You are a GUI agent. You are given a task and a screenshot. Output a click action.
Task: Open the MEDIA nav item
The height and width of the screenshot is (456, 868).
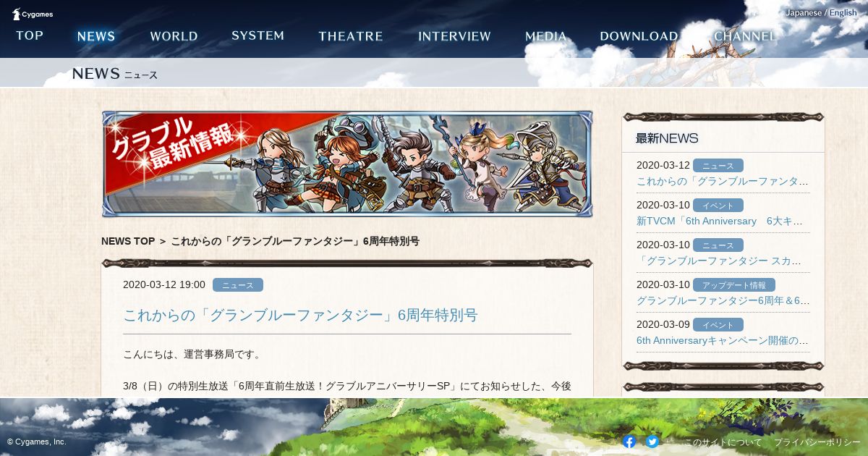pyautogui.click(x=546, y=36)
